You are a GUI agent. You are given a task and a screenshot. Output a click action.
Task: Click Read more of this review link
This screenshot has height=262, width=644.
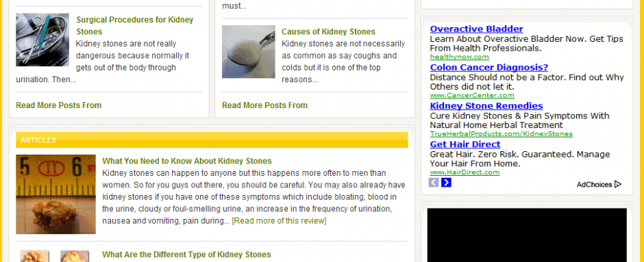tap(279, 221)
